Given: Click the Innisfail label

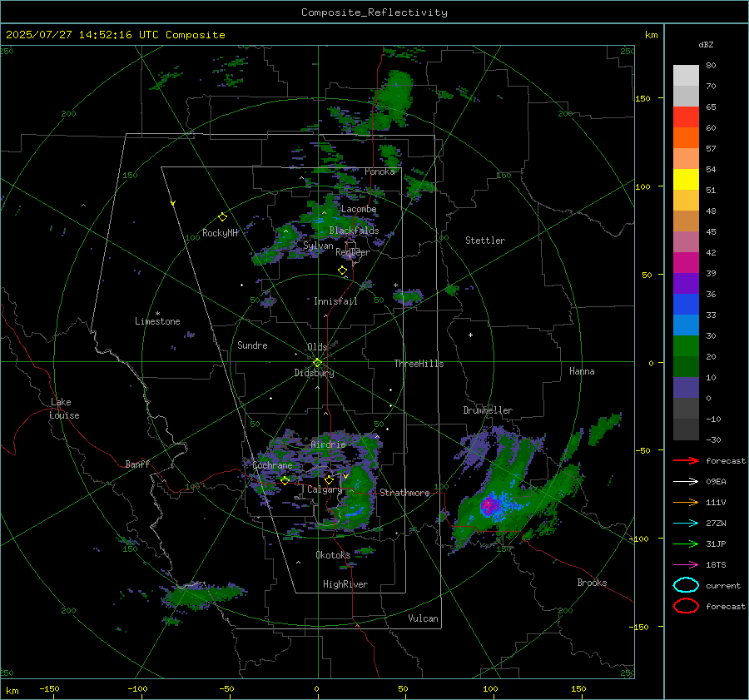Looking at the screenshot, I should pyautogui.click(x=335, y=301).
